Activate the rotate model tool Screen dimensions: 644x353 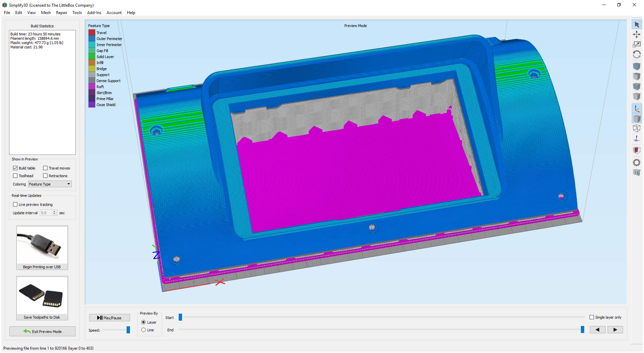(x=637, y=54)
